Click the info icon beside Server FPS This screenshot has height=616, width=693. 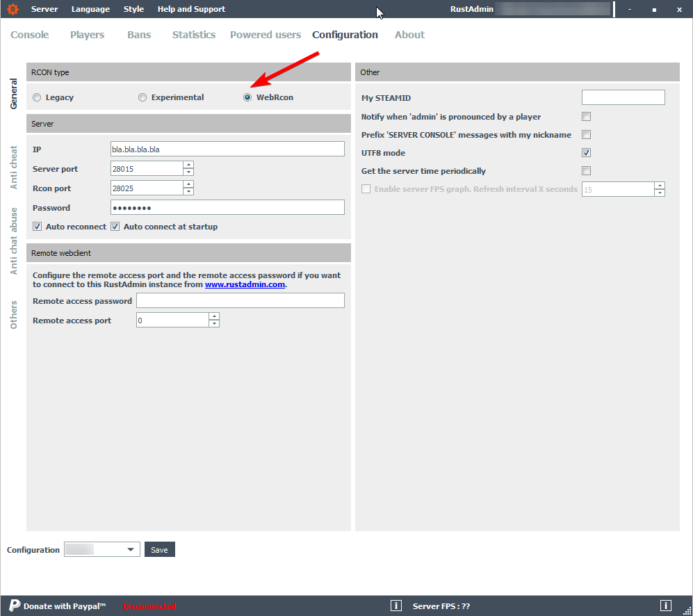[x=396, y=606]
